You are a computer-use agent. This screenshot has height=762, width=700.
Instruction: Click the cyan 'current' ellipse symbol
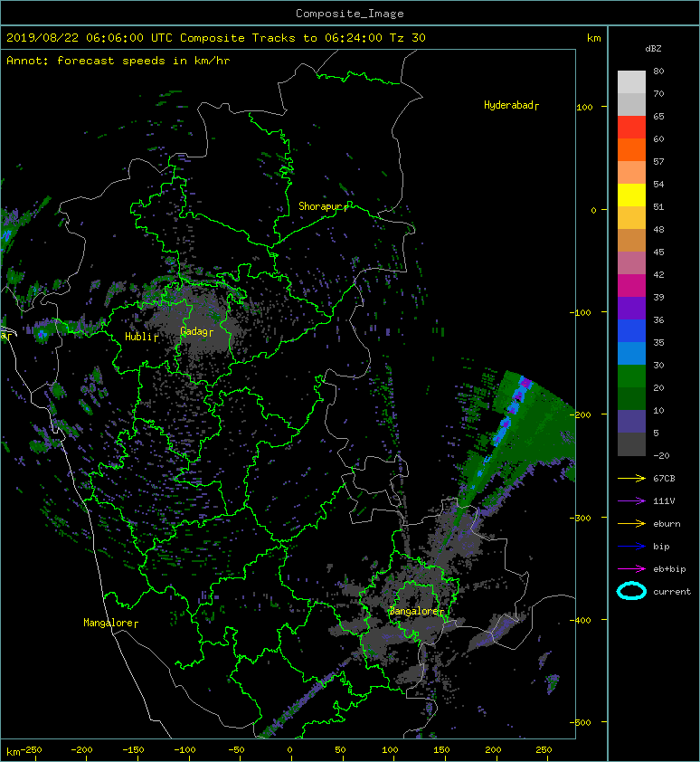(x=631, y=592)
